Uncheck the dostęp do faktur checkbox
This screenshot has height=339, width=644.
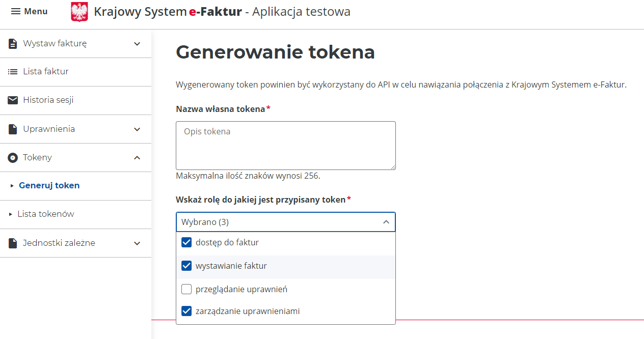coord(186,242)
